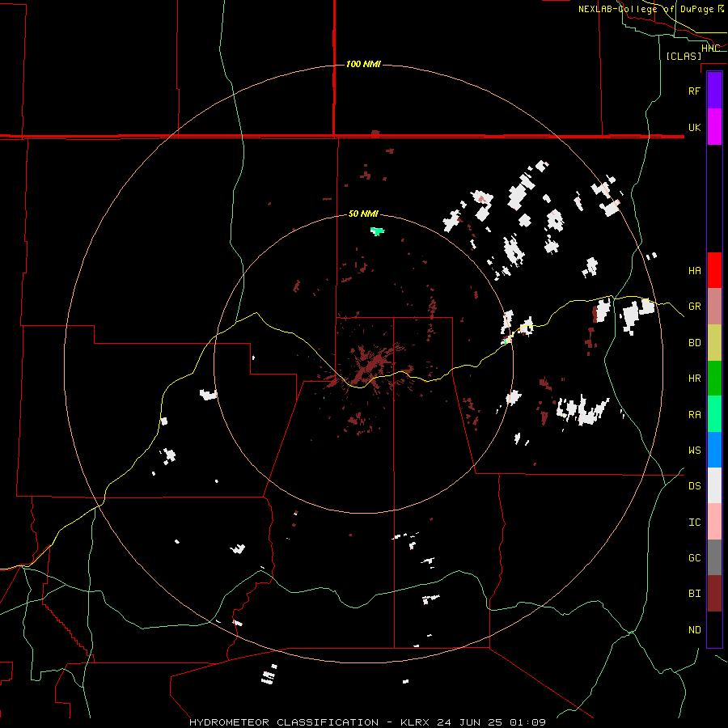
Task: Click the ND legend label
Action: (694, 629)
